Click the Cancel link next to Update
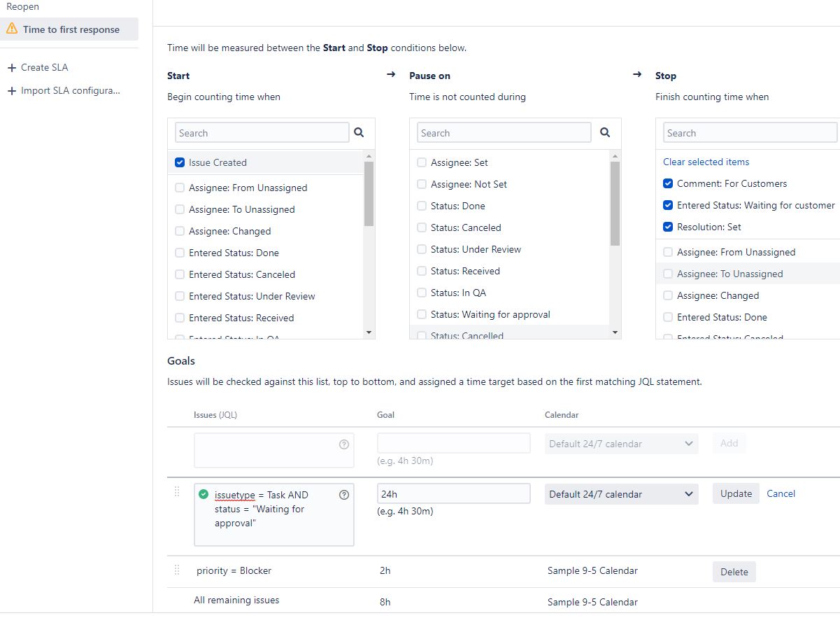The width and height of the screenshot is (840, 618). point(781,493)
